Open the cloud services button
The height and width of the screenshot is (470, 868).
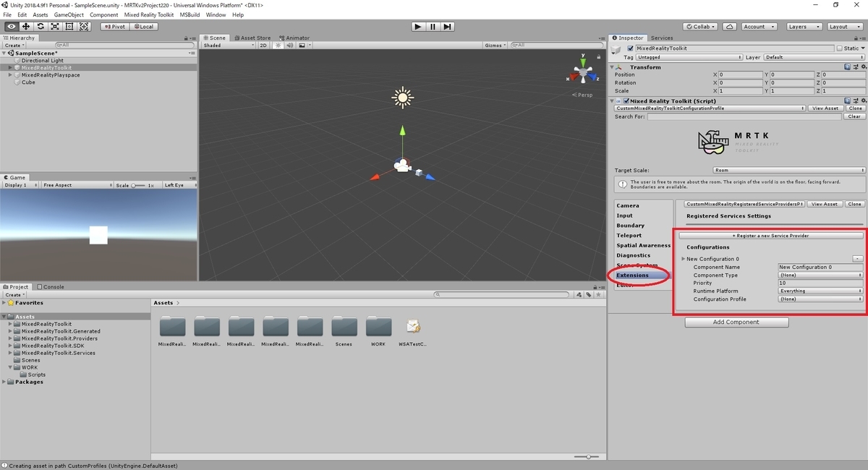[731, 27]
